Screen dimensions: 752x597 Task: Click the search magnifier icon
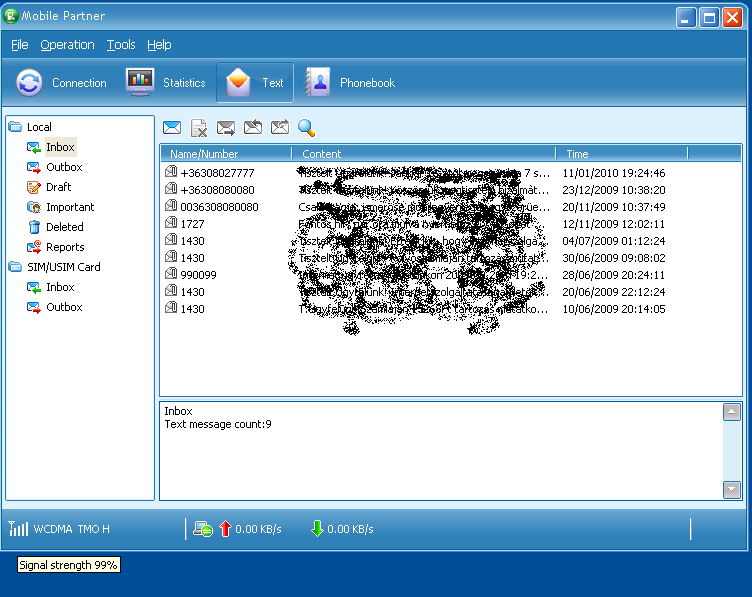point(307,128)
